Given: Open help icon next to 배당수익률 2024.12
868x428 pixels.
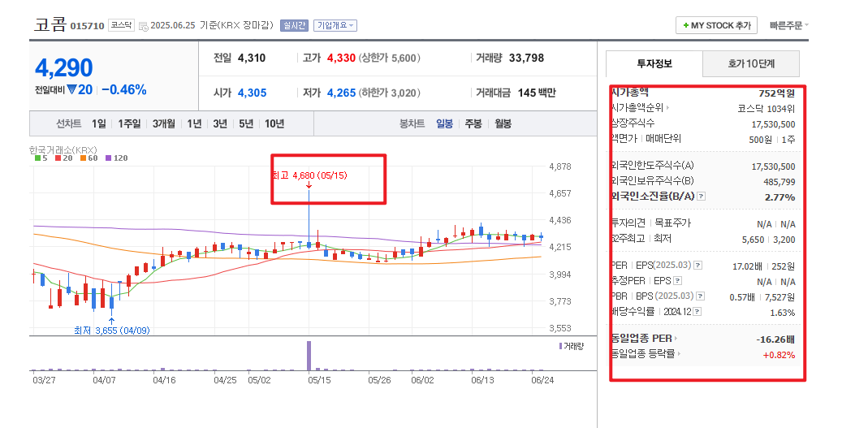Looking at the screenshot, I should pos(697,313).
